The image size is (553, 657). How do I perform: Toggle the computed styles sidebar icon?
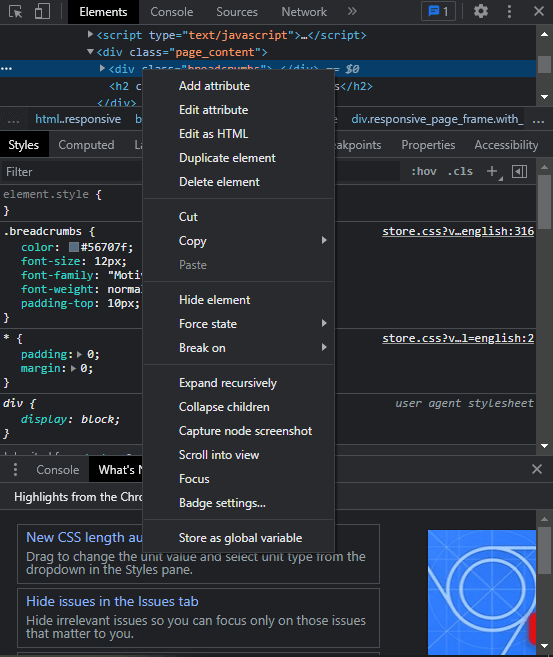(519, 171)
